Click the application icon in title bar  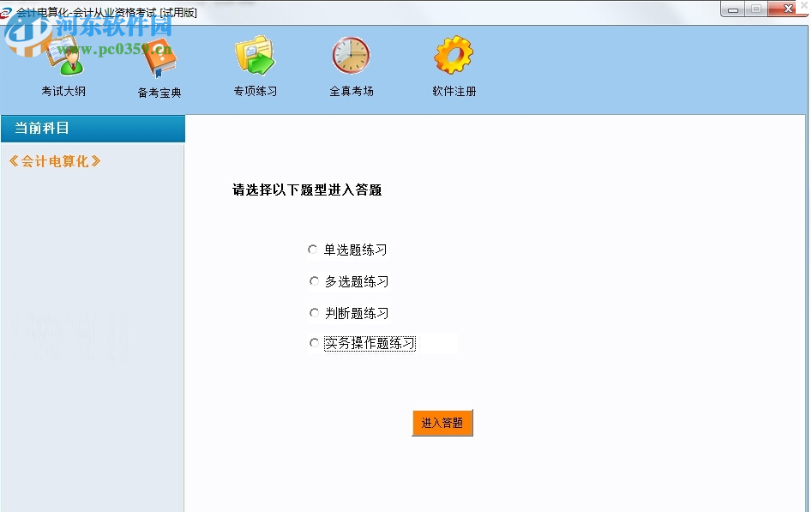[6, 12]
